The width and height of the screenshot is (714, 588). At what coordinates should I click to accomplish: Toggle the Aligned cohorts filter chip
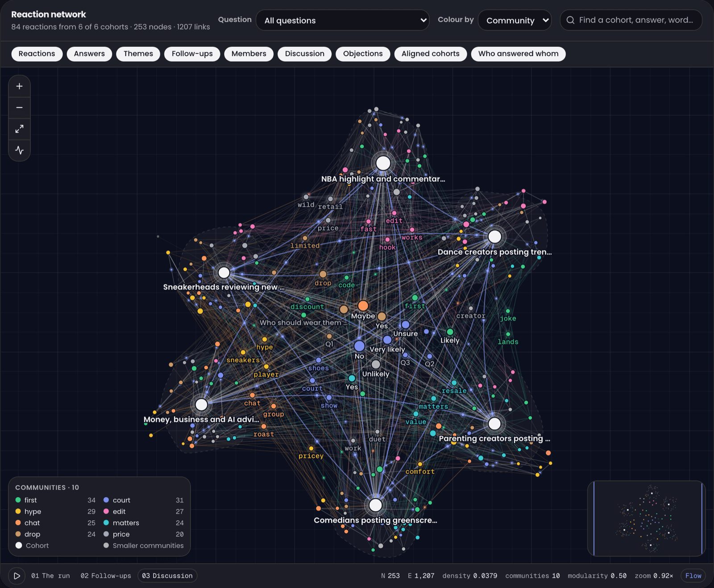[431, 54]
